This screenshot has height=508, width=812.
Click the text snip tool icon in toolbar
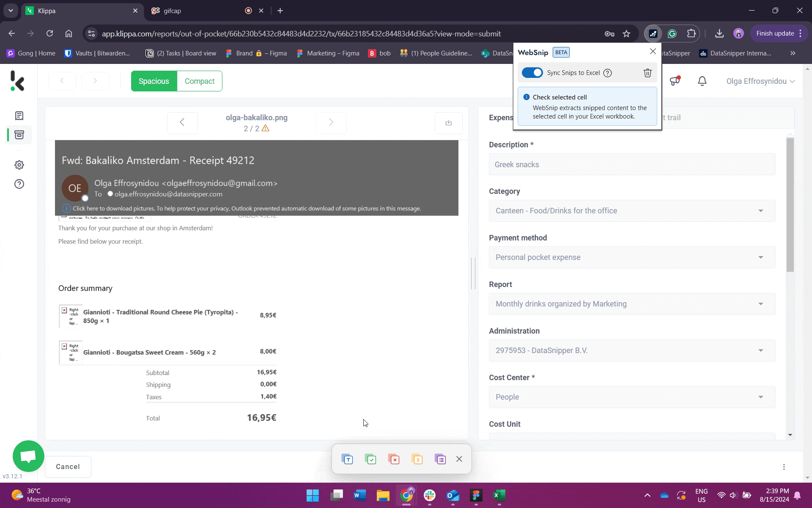point(347,459)
